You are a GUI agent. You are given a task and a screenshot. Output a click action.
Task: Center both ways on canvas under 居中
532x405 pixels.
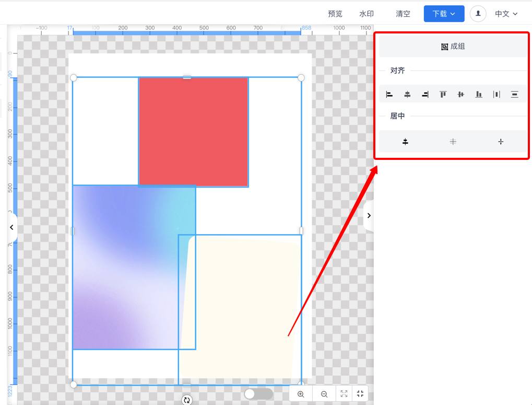pos(453,142)
